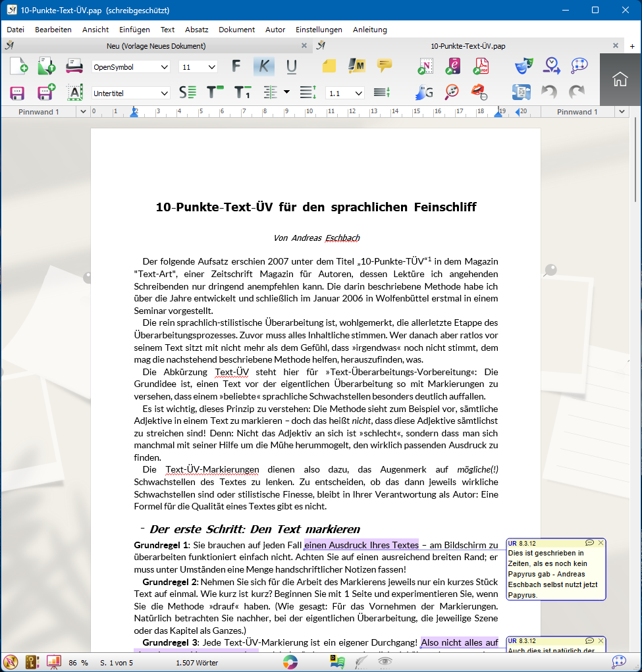Click the undo arrow

[x=549, y=92]
